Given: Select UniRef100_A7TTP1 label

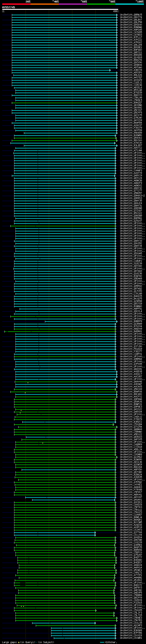Looking at the screenshot, I should click(x=131, y=575).
